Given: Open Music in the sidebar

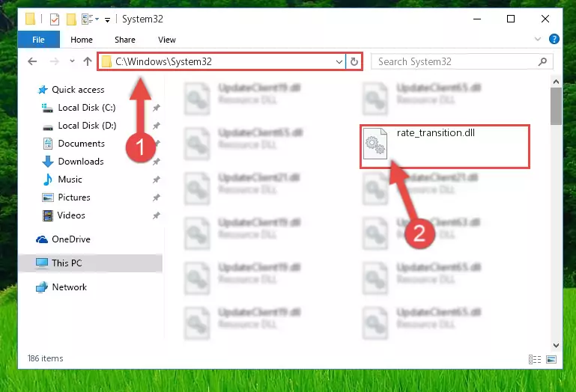Looking at the screenshot, I should click(x=70, y=180).
